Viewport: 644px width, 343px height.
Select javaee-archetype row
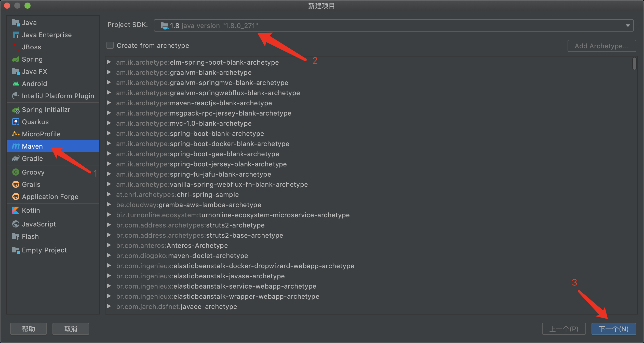(371, 307)
